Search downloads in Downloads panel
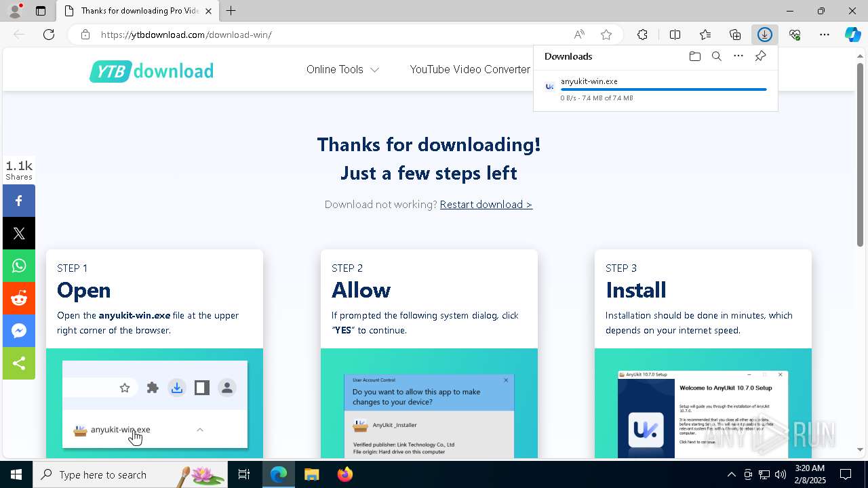The image size is (868, 488). click(x=716, y=56)
